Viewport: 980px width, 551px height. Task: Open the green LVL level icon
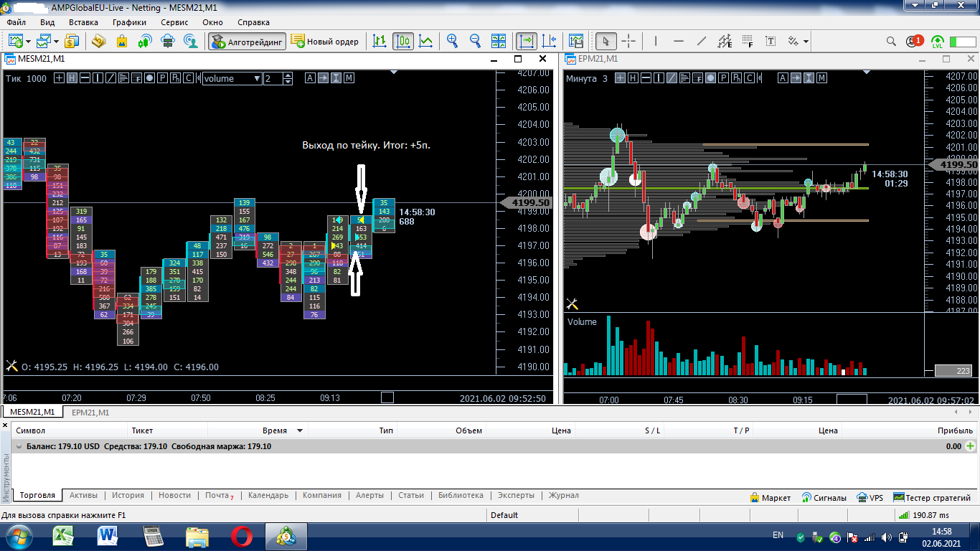[937, 41]
